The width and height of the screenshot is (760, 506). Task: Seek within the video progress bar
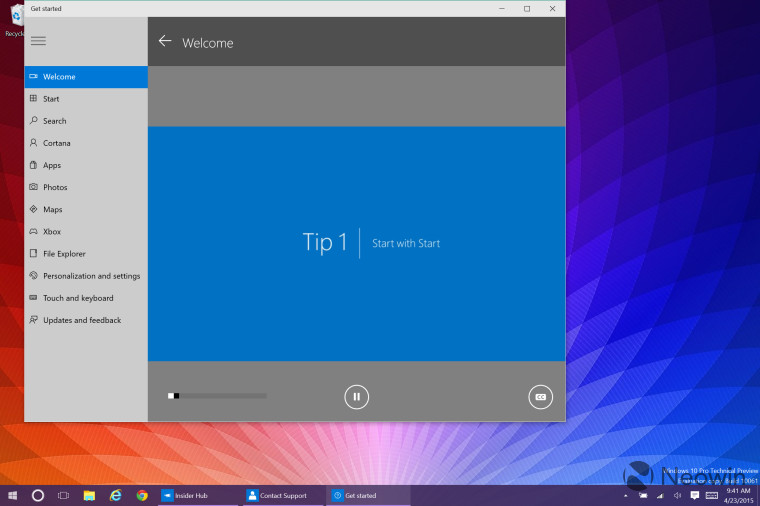coord(217,396)
